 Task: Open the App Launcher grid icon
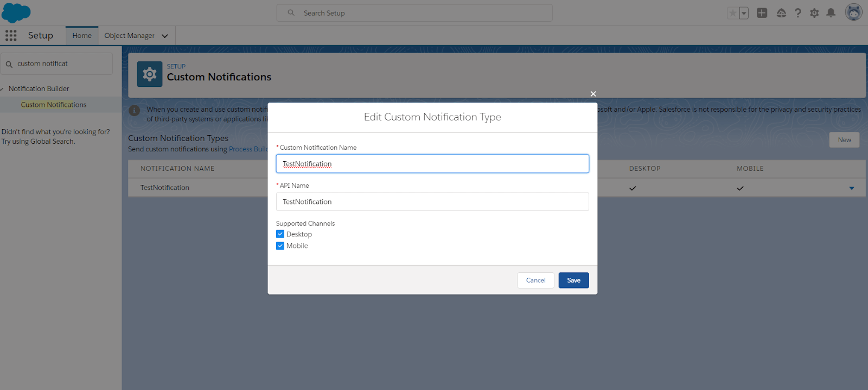coord(11,36)
